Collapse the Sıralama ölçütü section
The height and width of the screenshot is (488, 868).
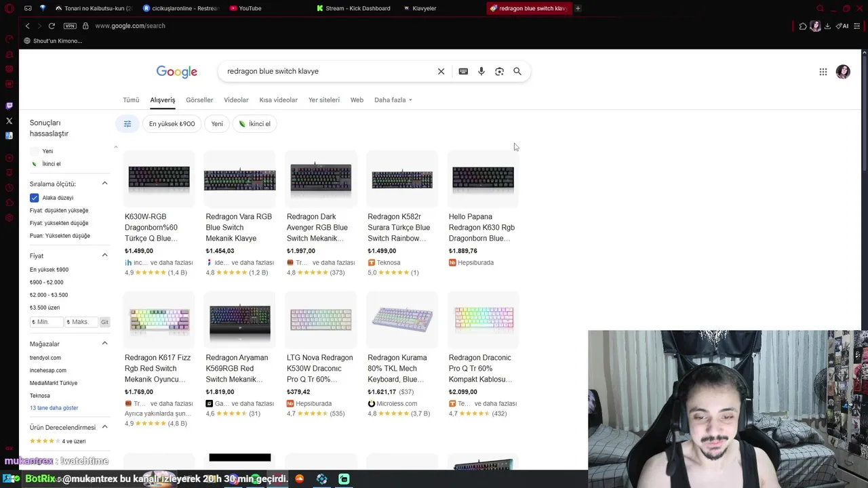(x=104, y=184)
